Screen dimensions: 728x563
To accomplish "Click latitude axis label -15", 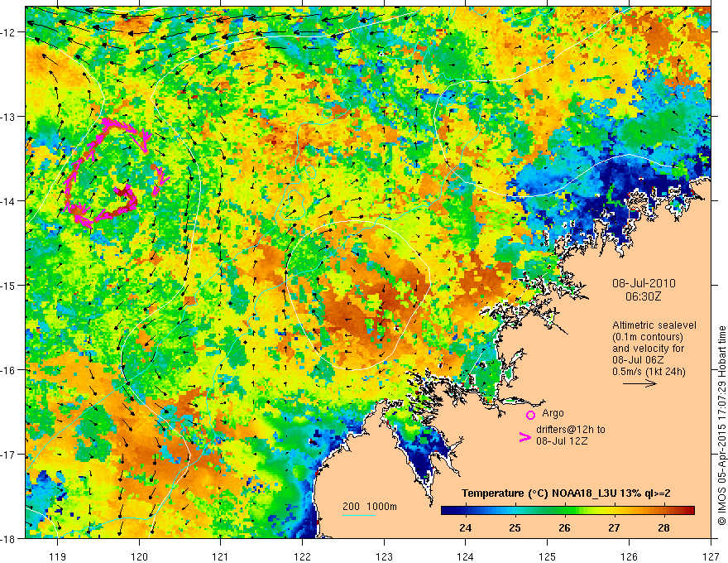I will [9, 285].
